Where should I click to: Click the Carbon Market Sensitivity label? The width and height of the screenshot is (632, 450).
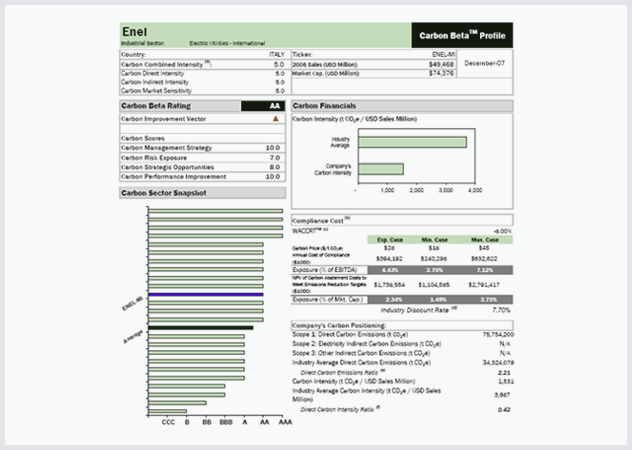tap(156, 91)
